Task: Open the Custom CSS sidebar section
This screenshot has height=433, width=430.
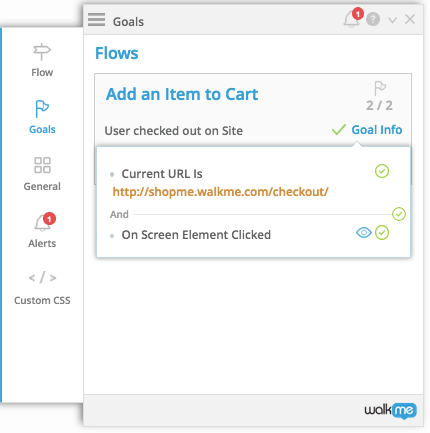Action: click(42, 288)
